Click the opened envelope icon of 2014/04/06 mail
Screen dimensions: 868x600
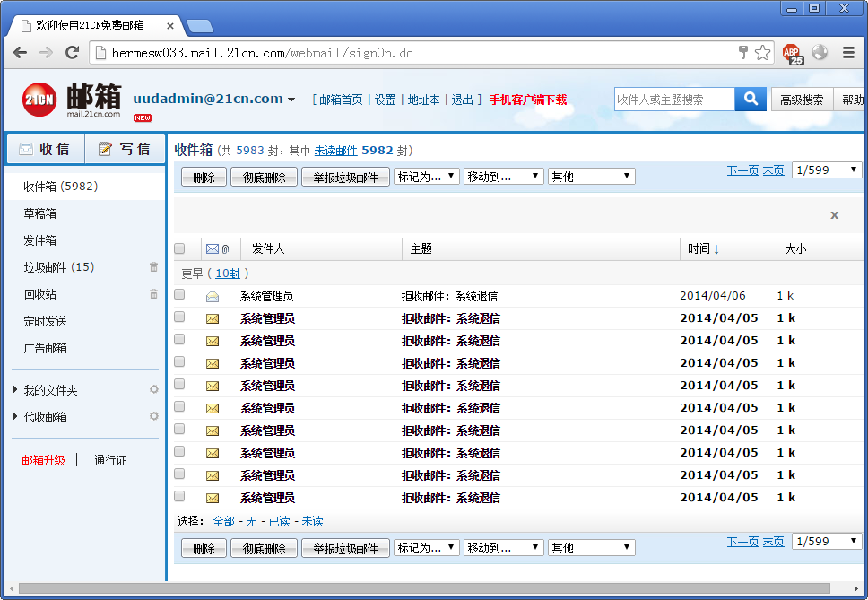213,297
